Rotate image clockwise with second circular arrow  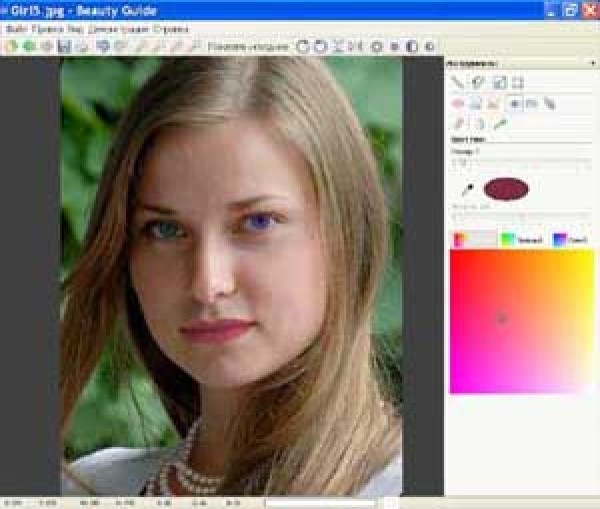[321, 47]
